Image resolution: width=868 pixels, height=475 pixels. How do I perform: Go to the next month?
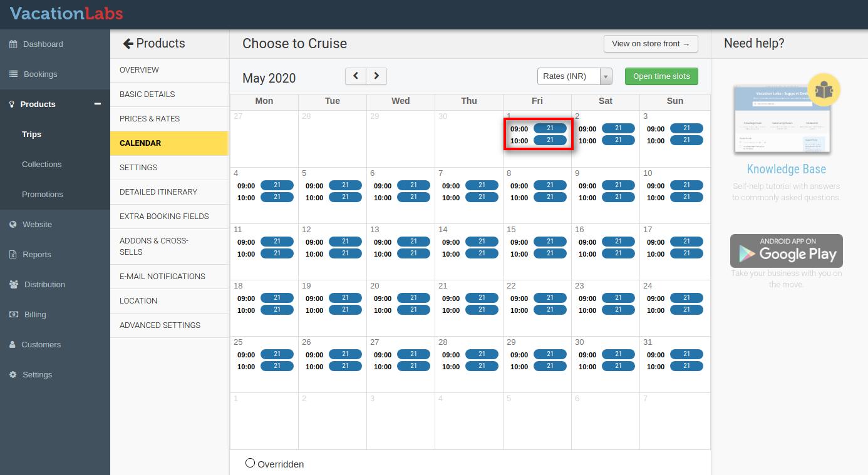376,76
